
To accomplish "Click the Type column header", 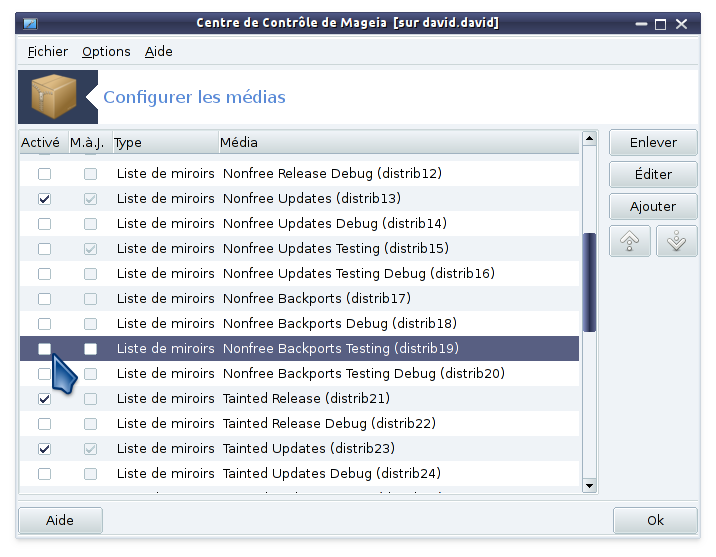I will (x=165, y=142).
